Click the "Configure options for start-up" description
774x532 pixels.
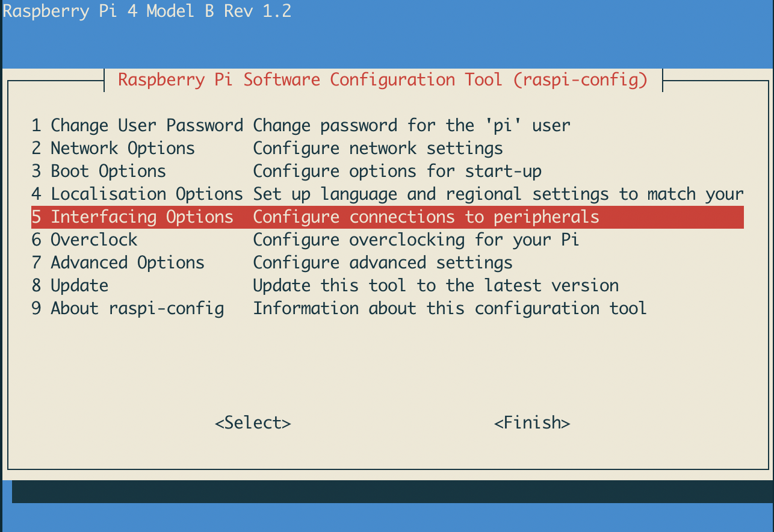point(397,172)
